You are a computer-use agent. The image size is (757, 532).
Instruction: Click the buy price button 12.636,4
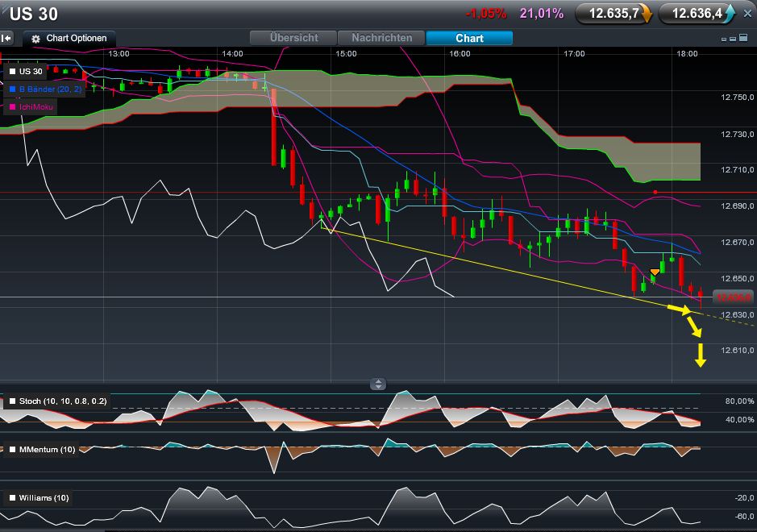(697, 13)
